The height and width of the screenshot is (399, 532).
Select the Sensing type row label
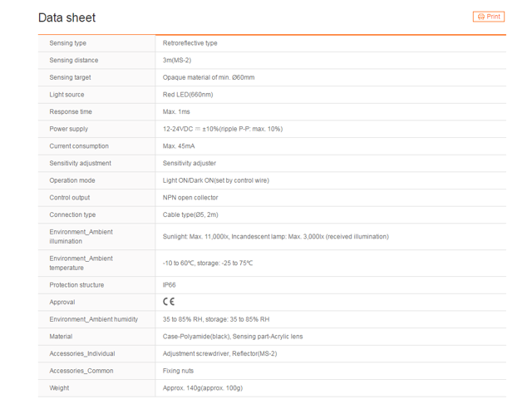(x=68, y=43)
